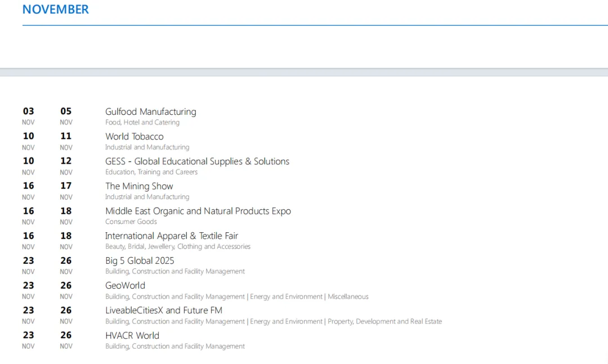The image size is (608, 364).
Task: Click end date 11 of World Tobacco
Action: (x=66, y=136)
